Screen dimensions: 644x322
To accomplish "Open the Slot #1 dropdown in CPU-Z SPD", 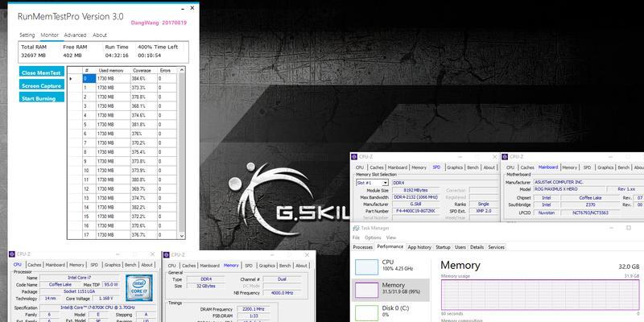I will click(372, 183).
